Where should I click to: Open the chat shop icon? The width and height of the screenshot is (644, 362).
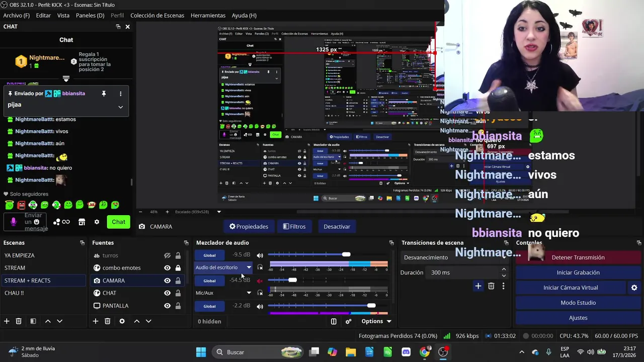pos(82,222)
